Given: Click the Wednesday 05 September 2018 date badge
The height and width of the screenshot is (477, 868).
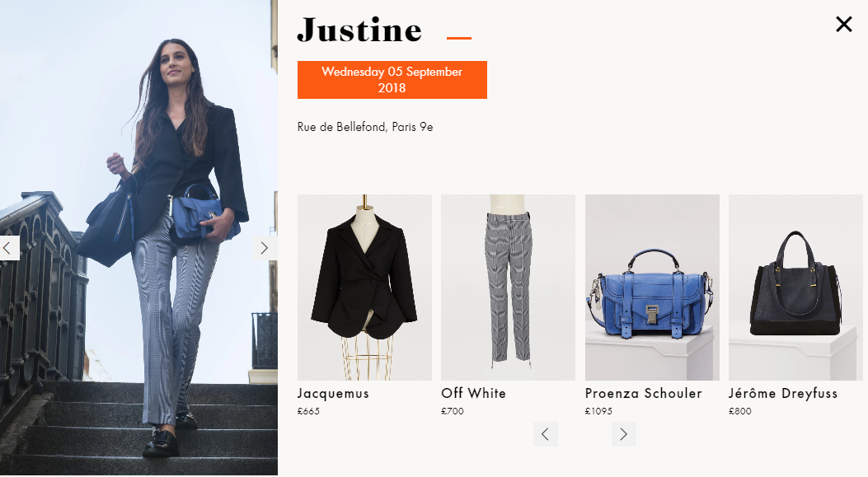Looking at the screenshot, I should (x=392, y=80).
